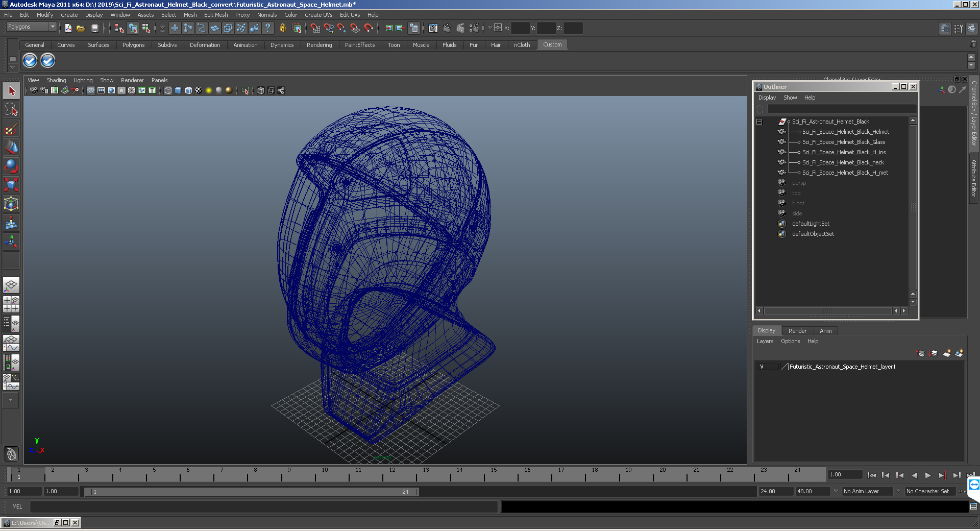Click the Save Scene disk icon

(x=94, y=29)
